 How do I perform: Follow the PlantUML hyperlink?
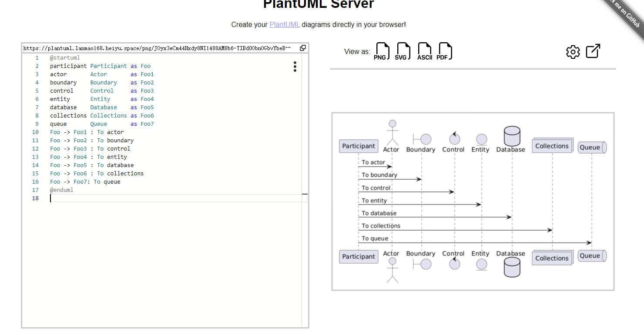coord(285,24)
